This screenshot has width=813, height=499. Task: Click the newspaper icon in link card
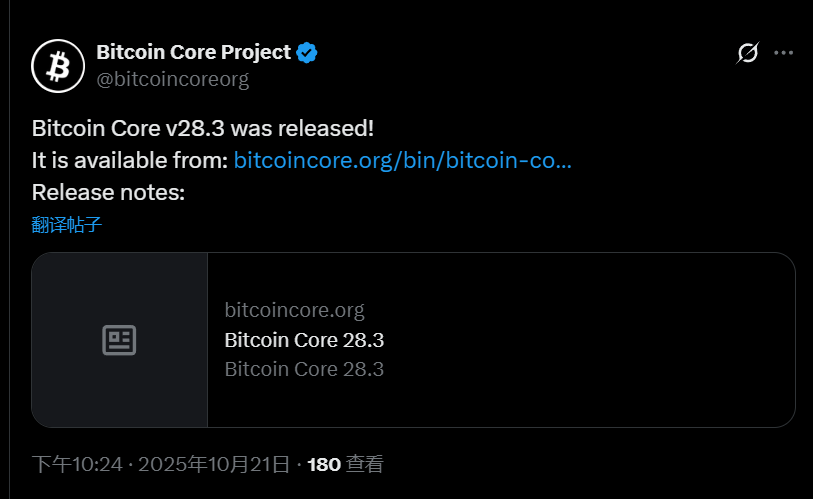pos(120,340)
